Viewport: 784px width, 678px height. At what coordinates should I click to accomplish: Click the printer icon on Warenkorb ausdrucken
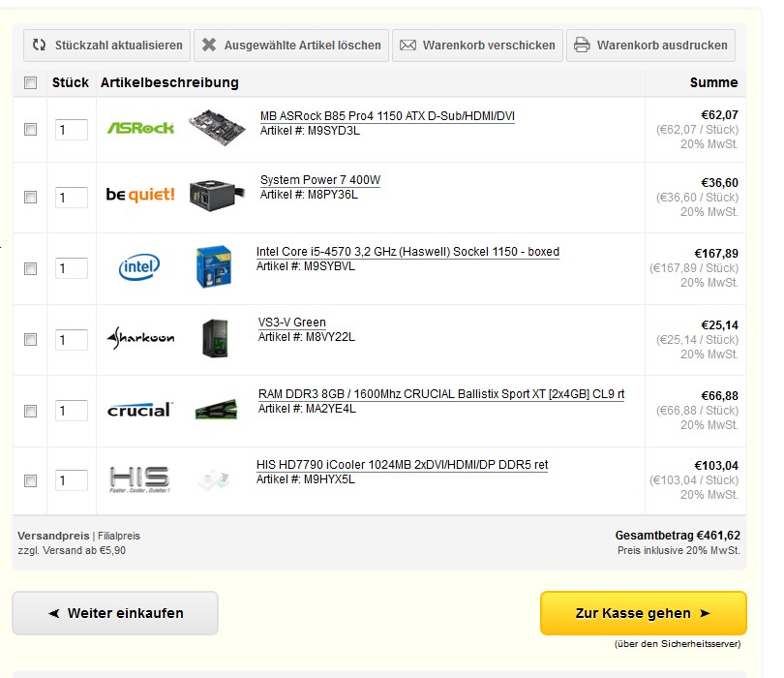click(582, 45)
